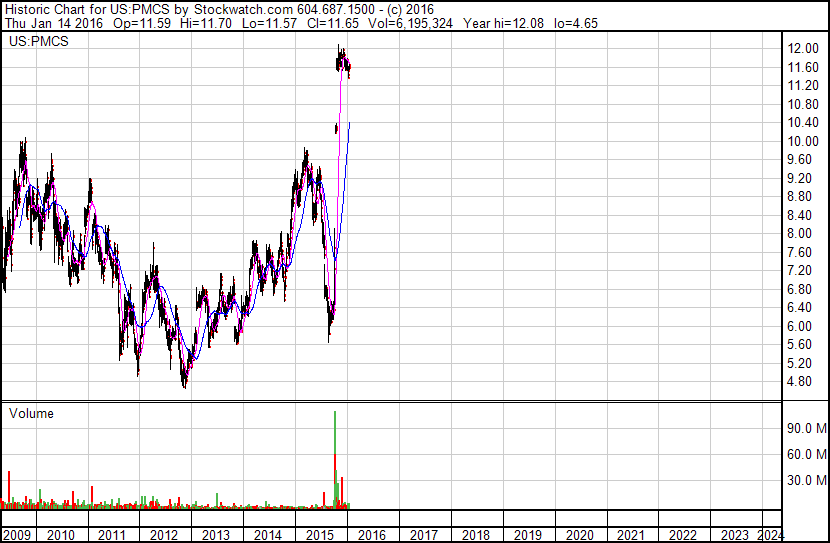
Task: Click the Year hi=12.08 header value
Action: [503, 23]
